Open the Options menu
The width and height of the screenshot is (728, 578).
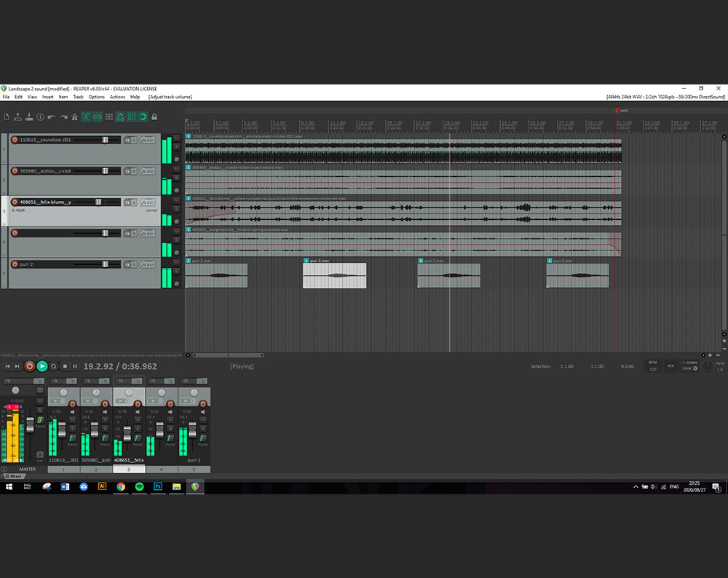pyautogui.click(x=97, y=97)
